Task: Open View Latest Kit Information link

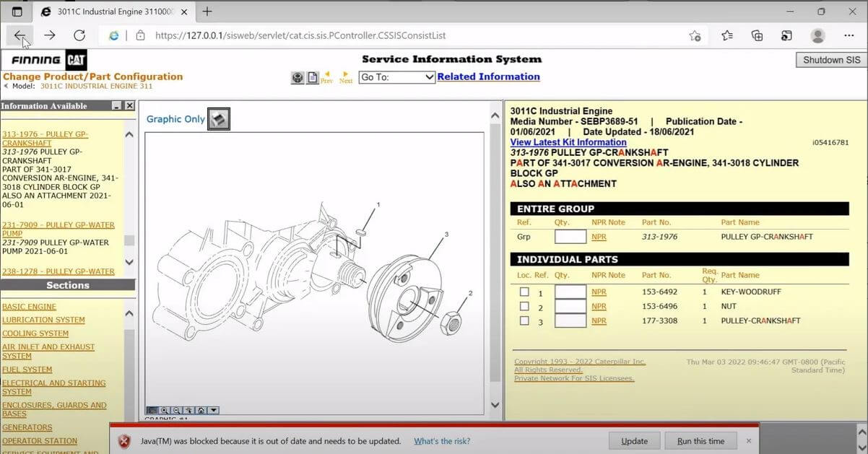Action: click(568, 142)
